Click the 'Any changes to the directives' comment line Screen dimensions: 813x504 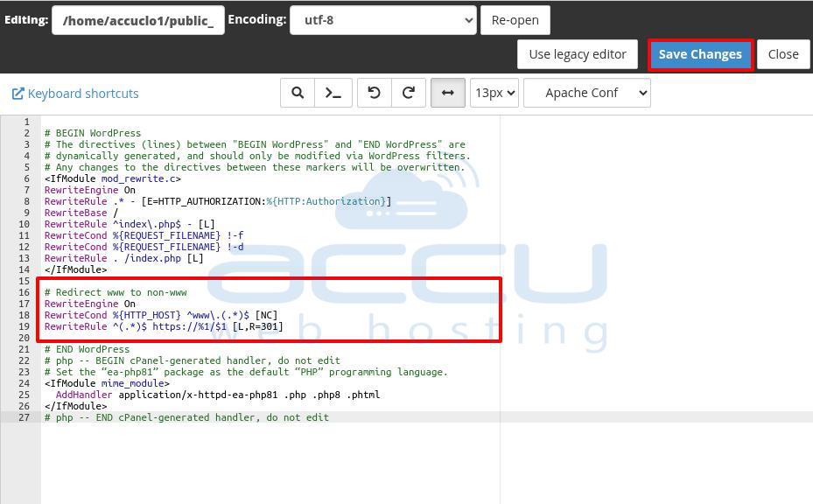pos(255,167)
